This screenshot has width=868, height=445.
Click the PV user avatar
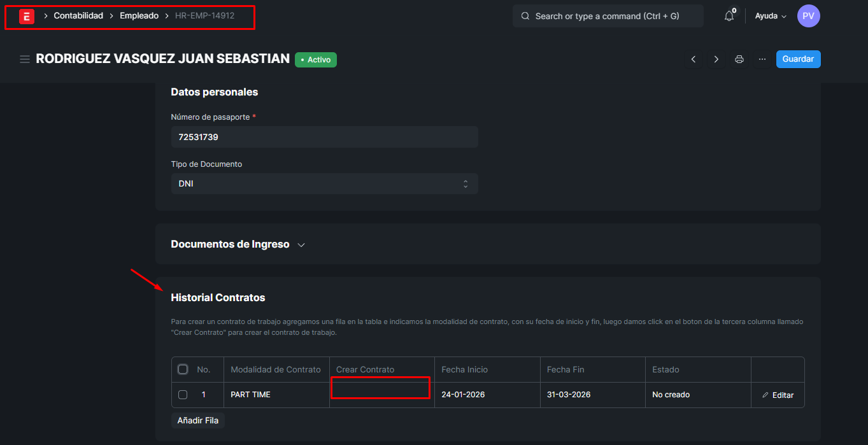(x=808, y=16)
